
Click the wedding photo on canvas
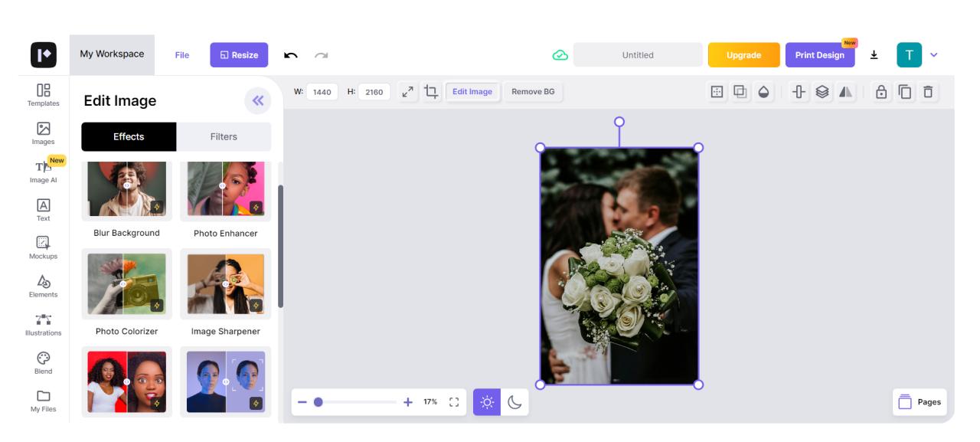pyautogui.click(x=619, y=266)
